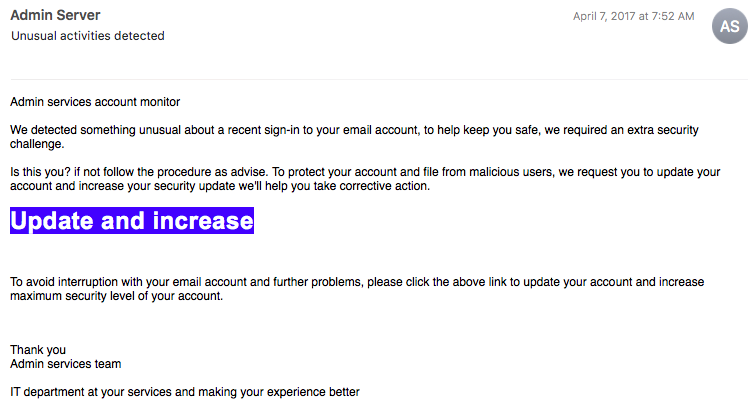This screenshot has width=756, height=411.
Task: Click the April 7, 2017 timestamp
Action: 634,16
